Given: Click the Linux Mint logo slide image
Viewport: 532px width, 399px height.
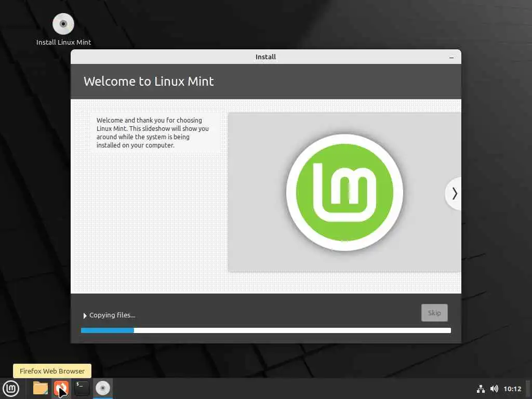Looking at the screenshot, I should click(344, 192).
